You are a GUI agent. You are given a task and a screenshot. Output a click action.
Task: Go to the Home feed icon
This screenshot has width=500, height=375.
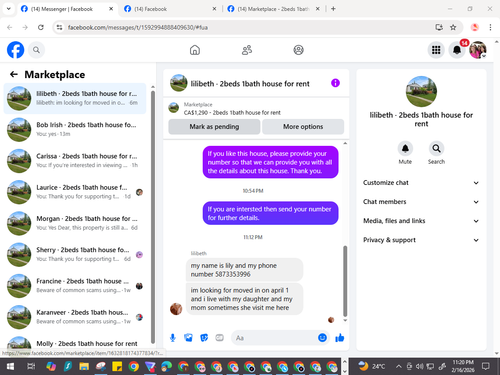(195, 50)
